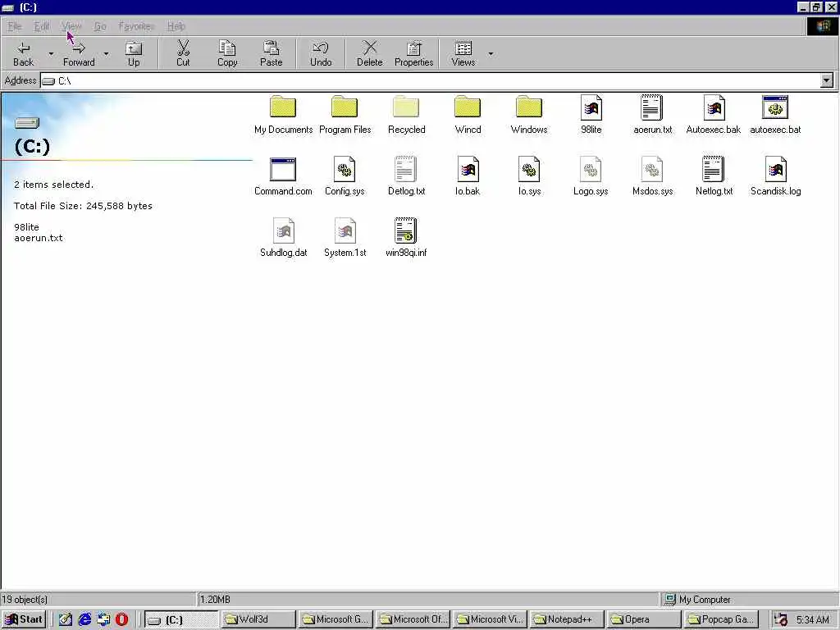The width and height of the screenshot is (840, 630).
Task: Click the Views toolbar button
Action: [463, 53]
